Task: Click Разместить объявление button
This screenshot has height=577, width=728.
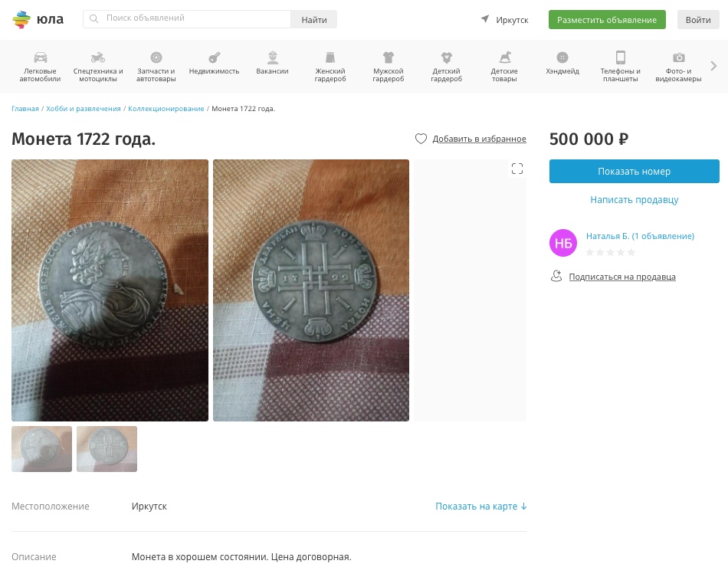Action: click(x=607, y=20)
